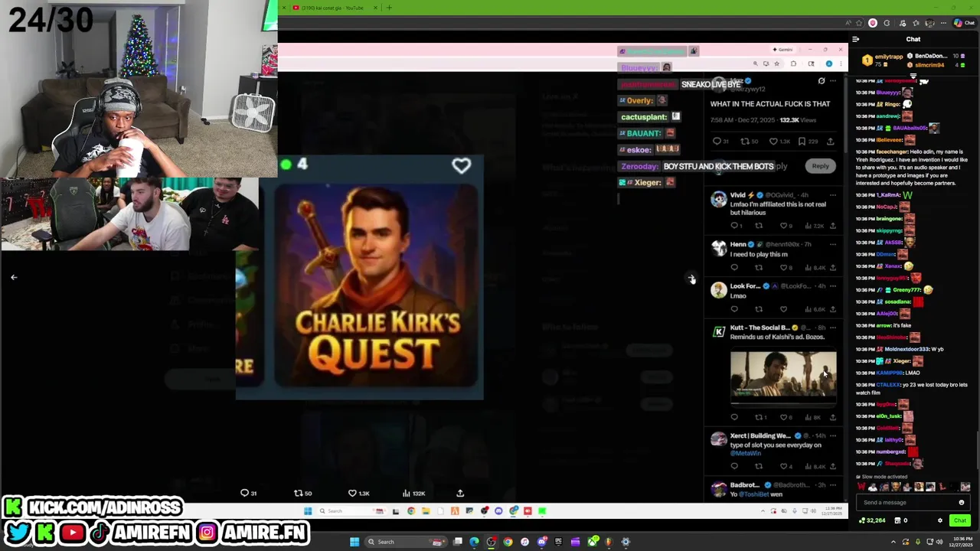This screenshot has width=980, height=551.
Task: Open the Xbox app on the taskbar
Action: 593,542
